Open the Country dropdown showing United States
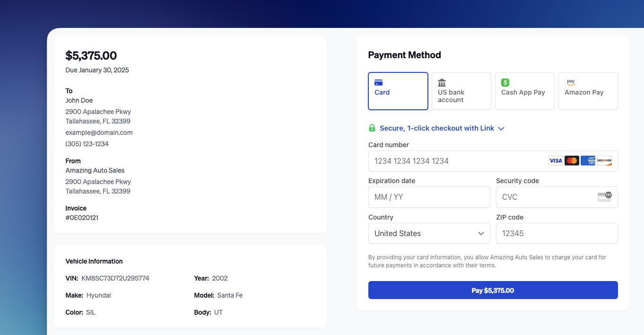The image size is (644, 335). [x=429, y=233]
